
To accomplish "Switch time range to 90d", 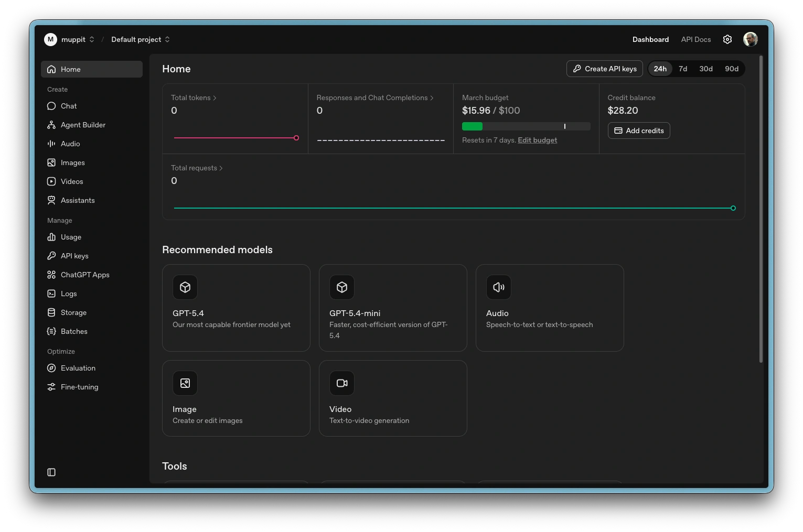I will pos(731,69).
